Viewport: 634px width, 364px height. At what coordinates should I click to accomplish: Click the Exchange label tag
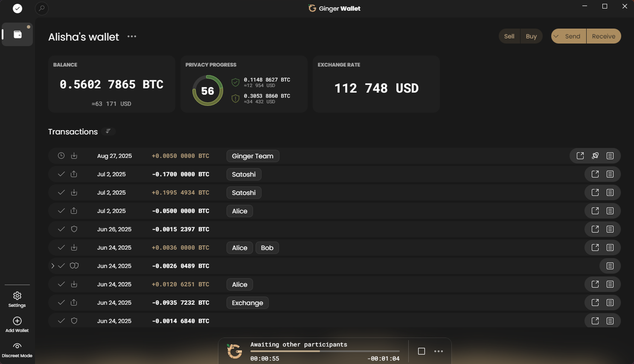tap(247, 303)
